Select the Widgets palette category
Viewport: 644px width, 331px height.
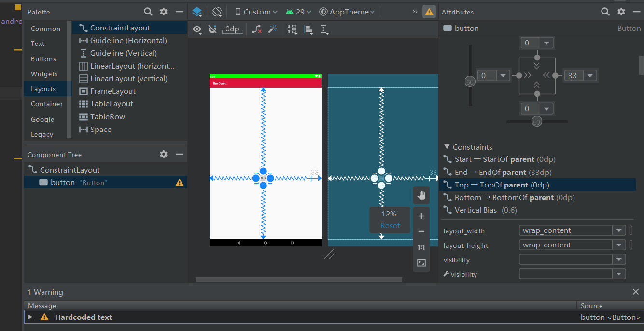click(44, 74)
